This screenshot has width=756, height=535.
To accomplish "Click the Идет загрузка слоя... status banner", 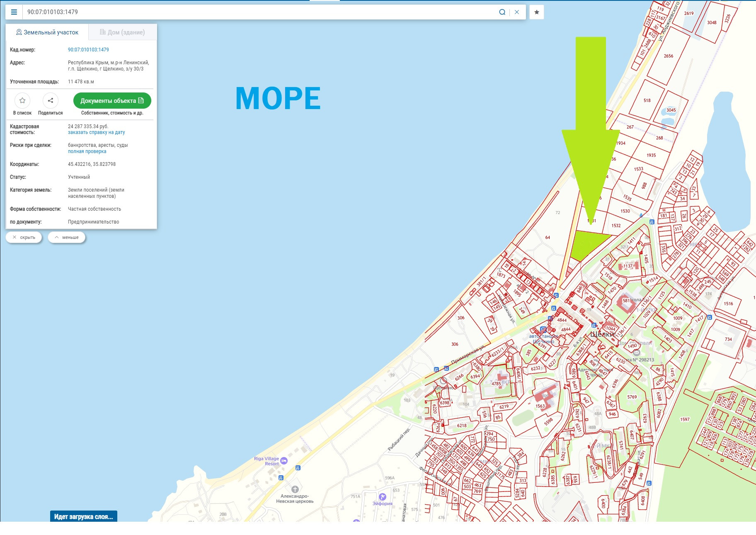I will pyautogui.click(x=84, y=516).
